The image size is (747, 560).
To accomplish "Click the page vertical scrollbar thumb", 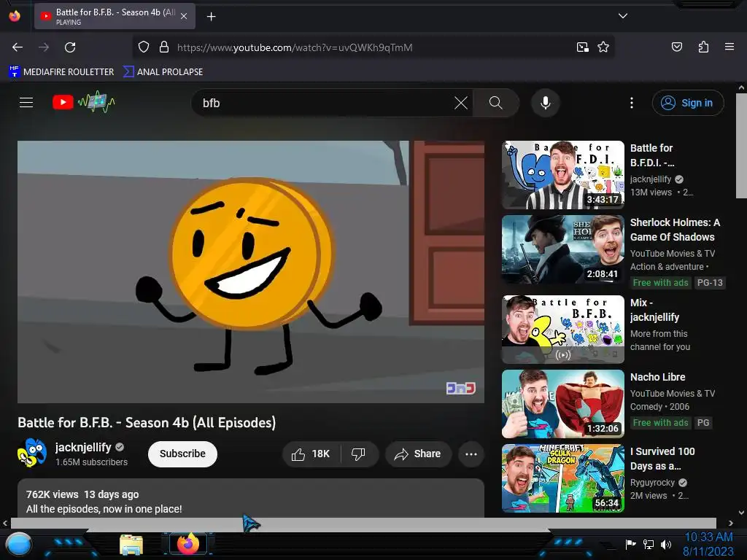I will [741, 145].
